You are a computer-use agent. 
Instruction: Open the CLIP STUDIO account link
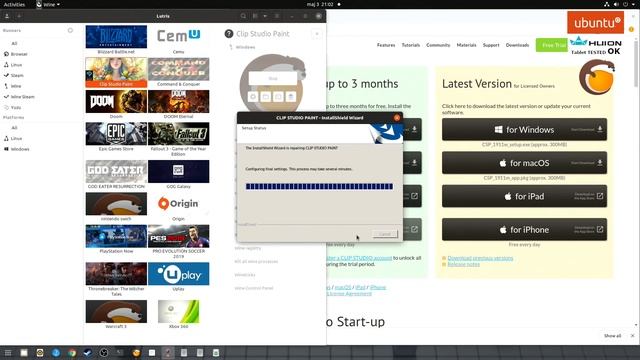[x=360, y=258]
